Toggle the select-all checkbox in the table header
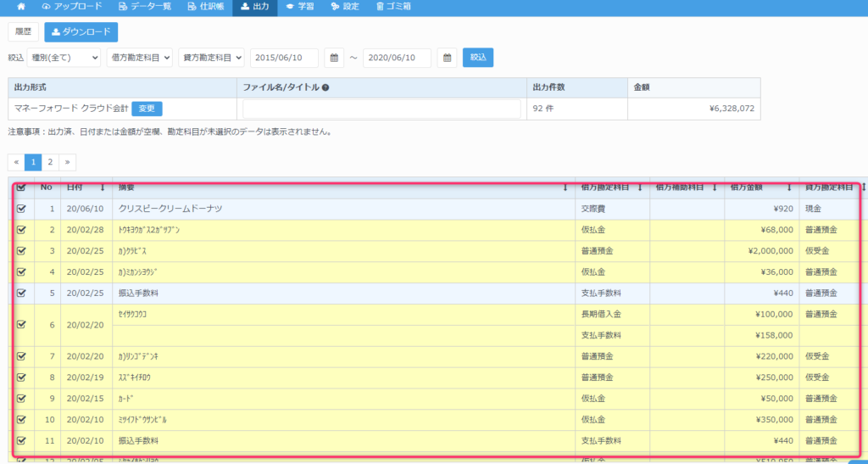Viewport: 868px width, 464px height. 21,187
